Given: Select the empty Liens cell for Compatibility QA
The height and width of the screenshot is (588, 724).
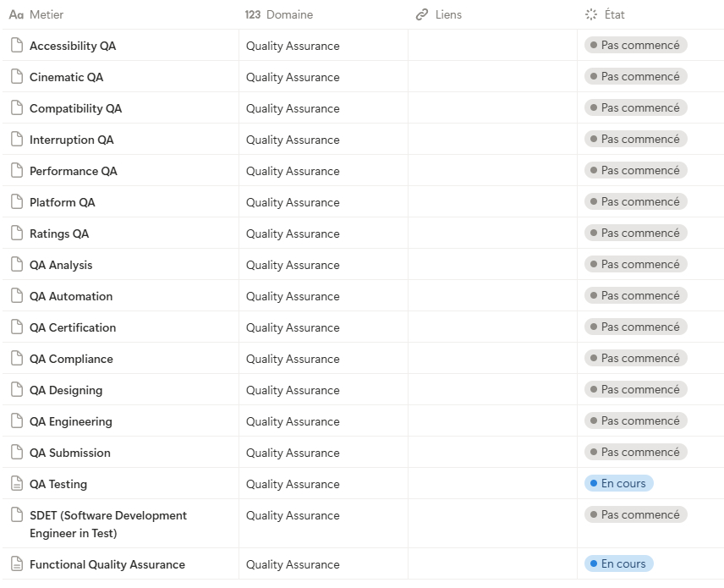Looking at the screenshot, I should coord(492,108).
